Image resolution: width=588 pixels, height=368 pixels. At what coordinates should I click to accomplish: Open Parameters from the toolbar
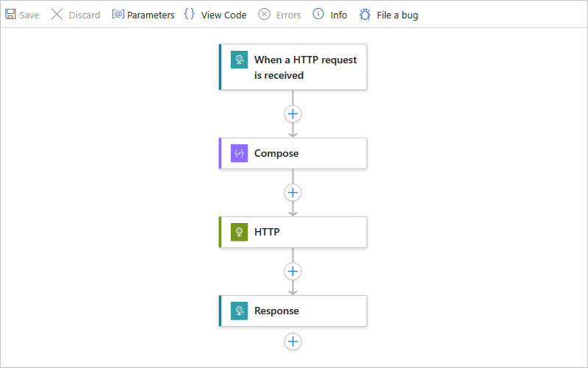pyautogui.click(x=143, y=15)
